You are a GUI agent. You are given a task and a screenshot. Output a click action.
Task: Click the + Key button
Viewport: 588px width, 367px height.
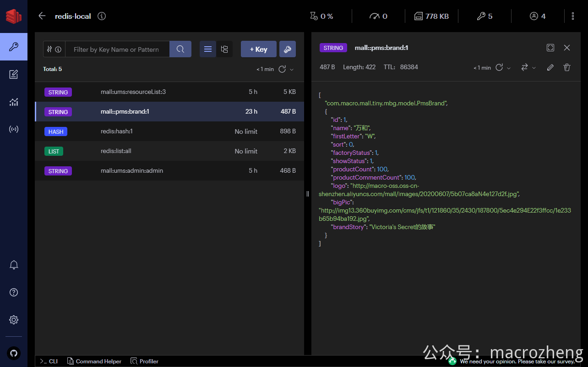coord(259,49)
